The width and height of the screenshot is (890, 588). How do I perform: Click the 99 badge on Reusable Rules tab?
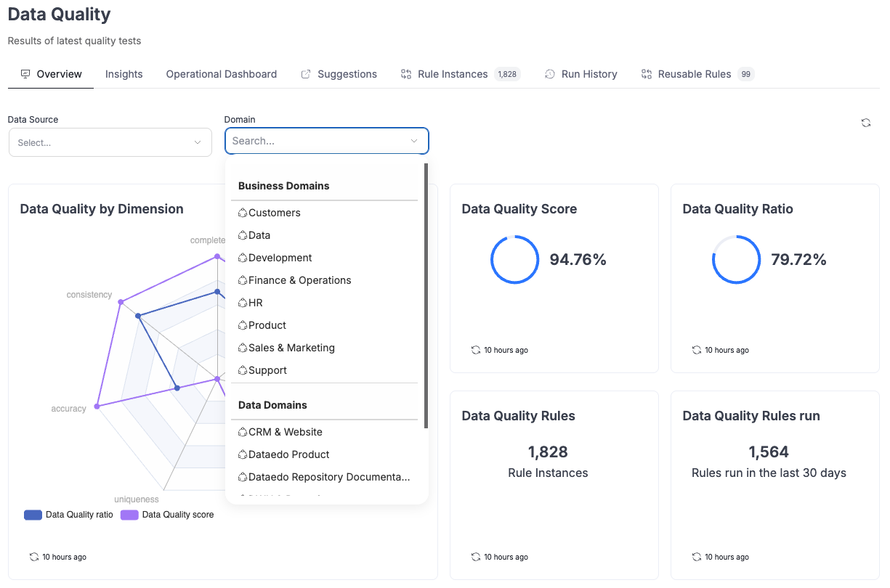click(x=745, y=74)
